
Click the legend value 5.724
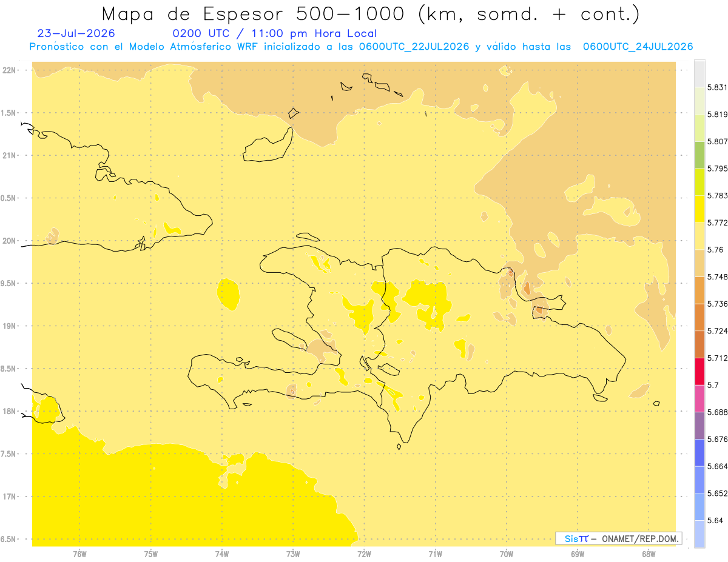[717, 331]
